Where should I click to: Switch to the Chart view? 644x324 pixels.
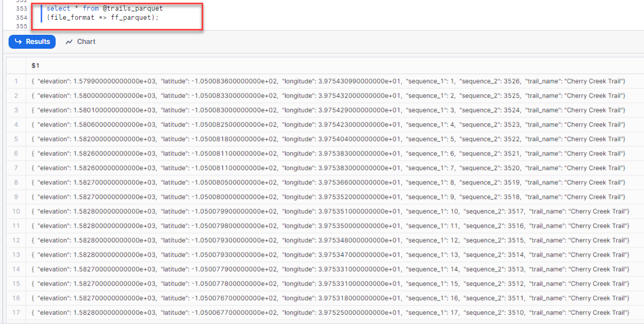79,41
